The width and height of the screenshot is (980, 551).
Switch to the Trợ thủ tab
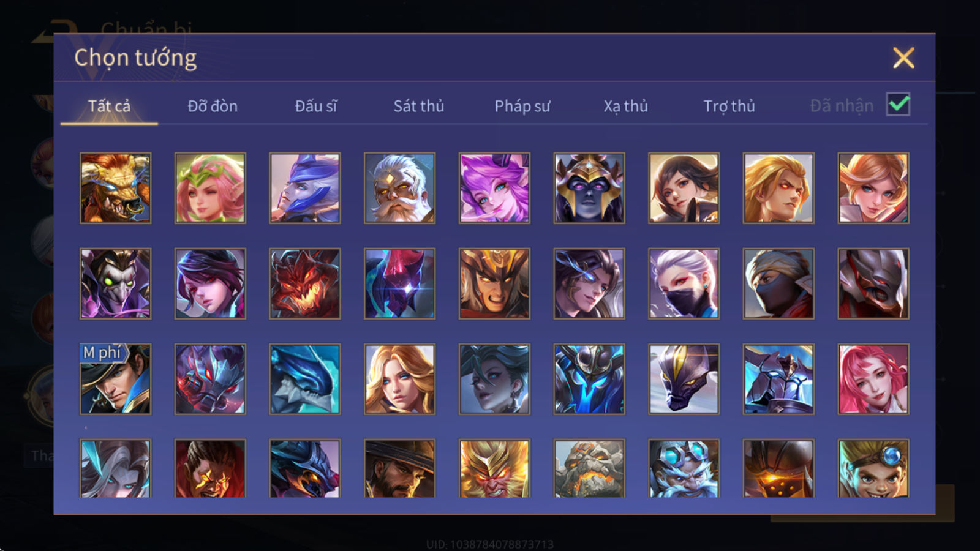(729, 106)
